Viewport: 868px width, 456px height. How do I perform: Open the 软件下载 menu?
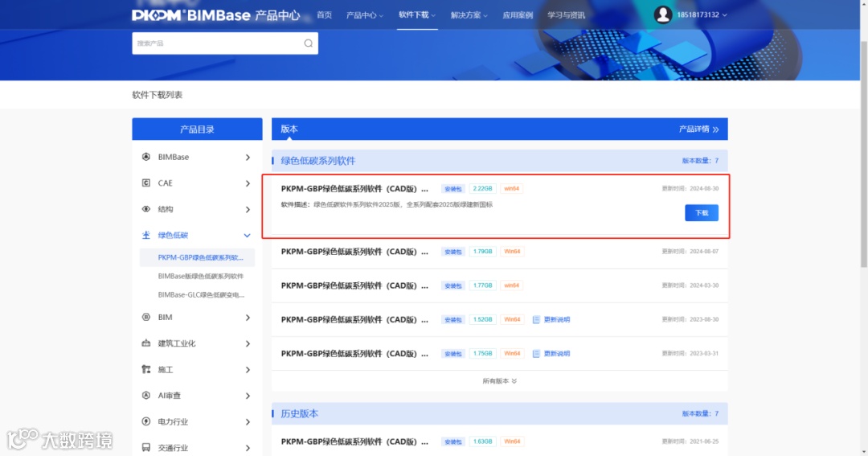[x=417, y=15]
